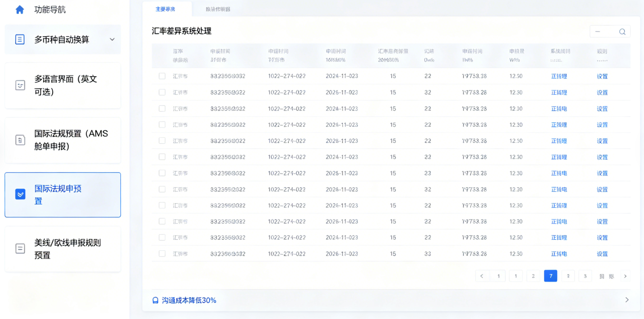
Task: Open 设置 on the first table row
Action: [x=602, y=76]
